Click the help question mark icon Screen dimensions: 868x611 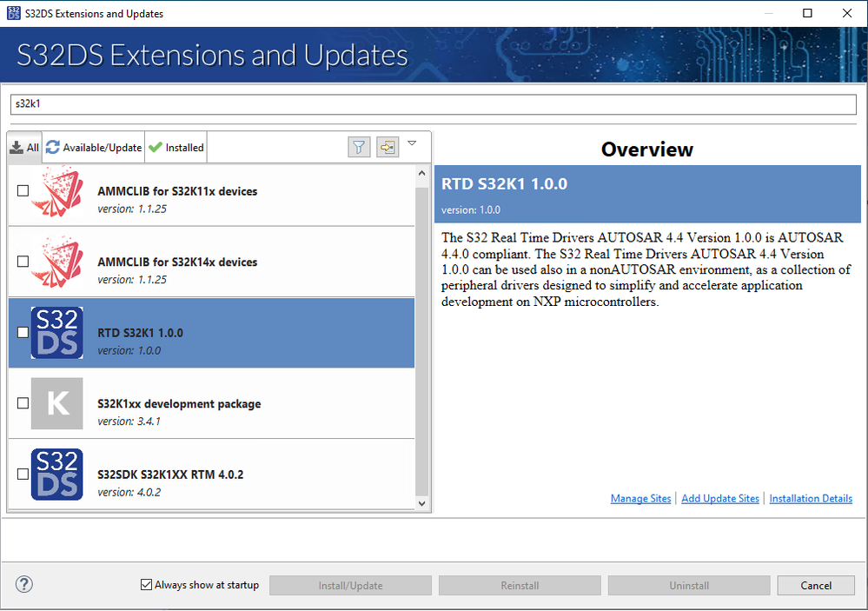click(23, 584)
